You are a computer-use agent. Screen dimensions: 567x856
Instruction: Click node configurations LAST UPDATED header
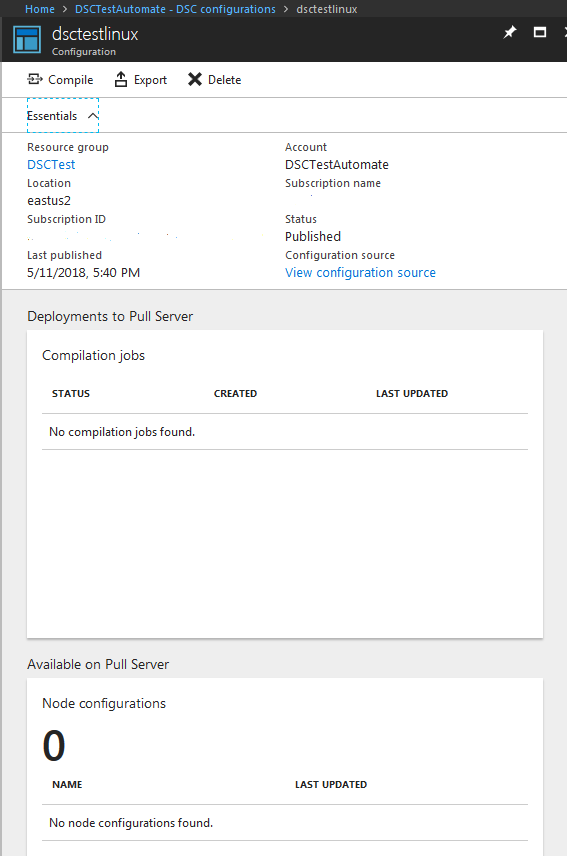pos(331,784)
